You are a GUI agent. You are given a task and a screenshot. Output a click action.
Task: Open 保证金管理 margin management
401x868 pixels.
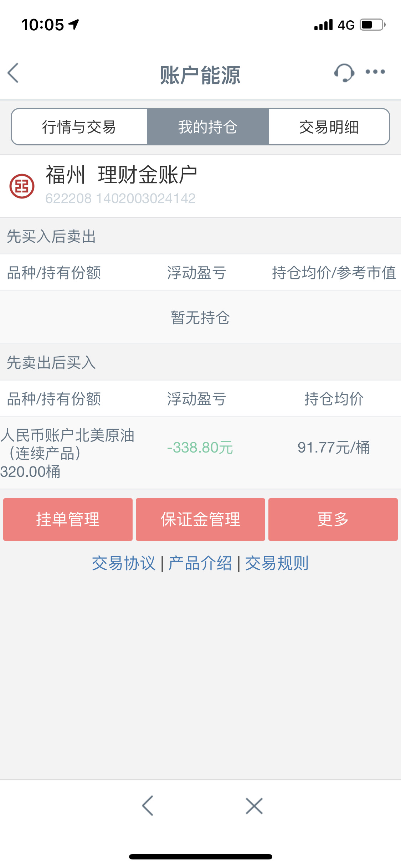point(200,520)
